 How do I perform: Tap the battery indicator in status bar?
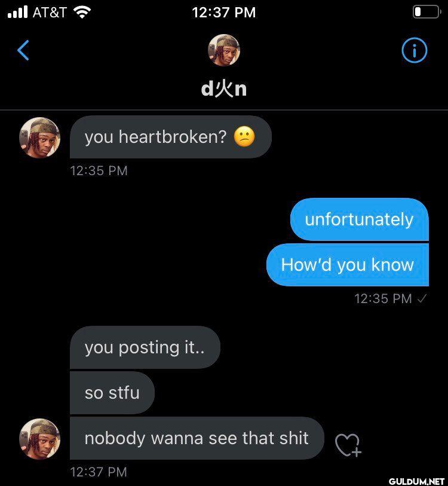[426, 12]
